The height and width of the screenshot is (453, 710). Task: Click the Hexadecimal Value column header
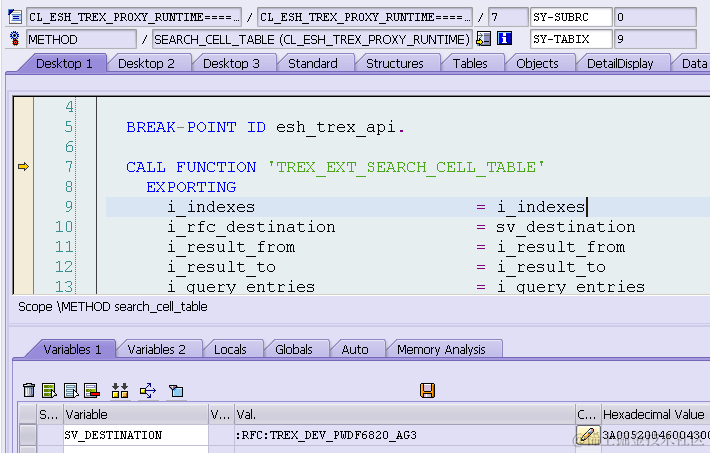tap(656, 414)
